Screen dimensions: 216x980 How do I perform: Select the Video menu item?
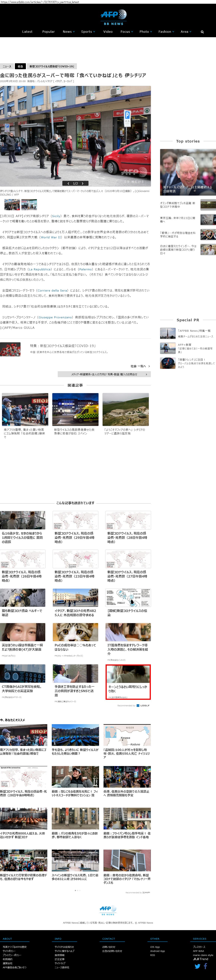[108, 32]
